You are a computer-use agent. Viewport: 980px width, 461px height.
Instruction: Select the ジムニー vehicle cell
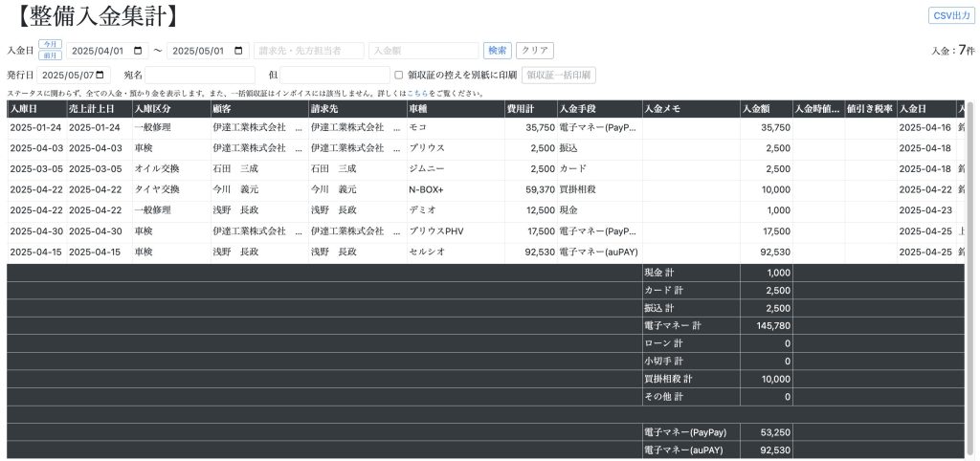click(456, 168)
